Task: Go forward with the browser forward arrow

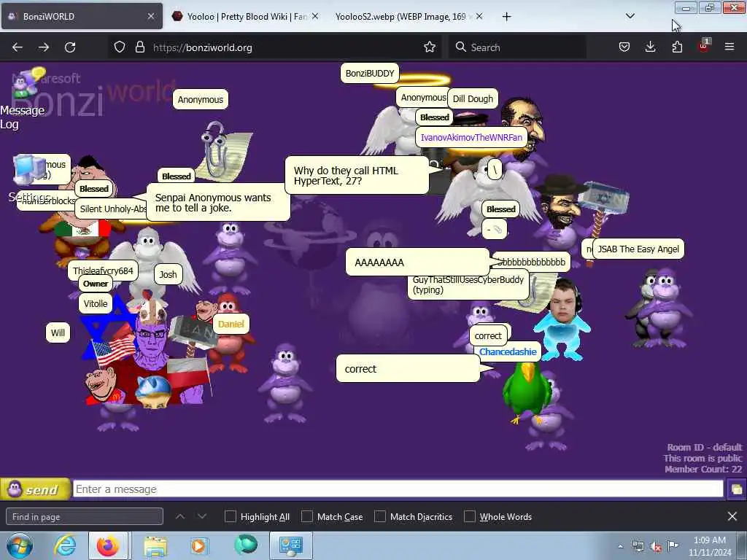Action: 44,47
